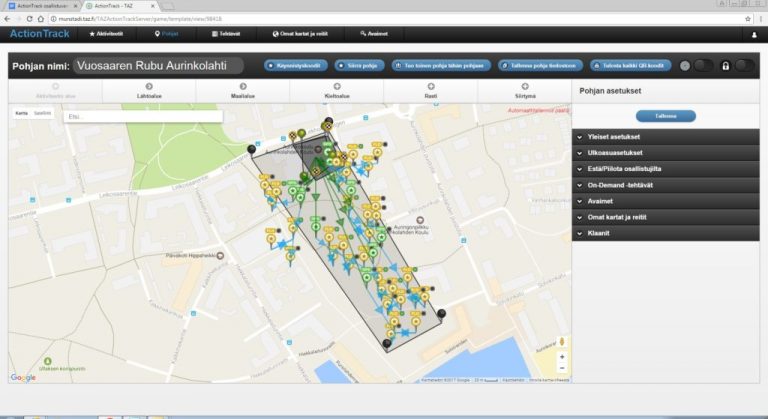Select the Rasti tool
Screen dimensions: 768x419
[x=431, y=91]
